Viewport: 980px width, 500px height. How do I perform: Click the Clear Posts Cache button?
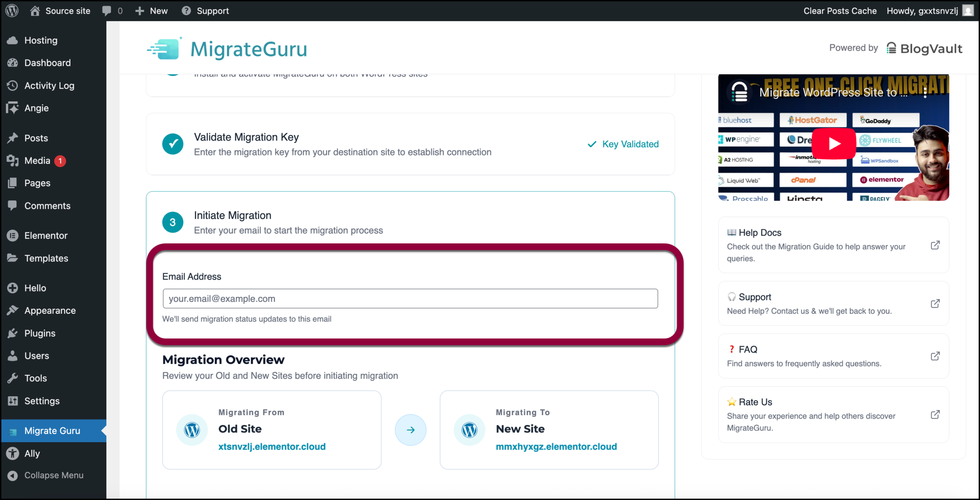coord(840,11)
